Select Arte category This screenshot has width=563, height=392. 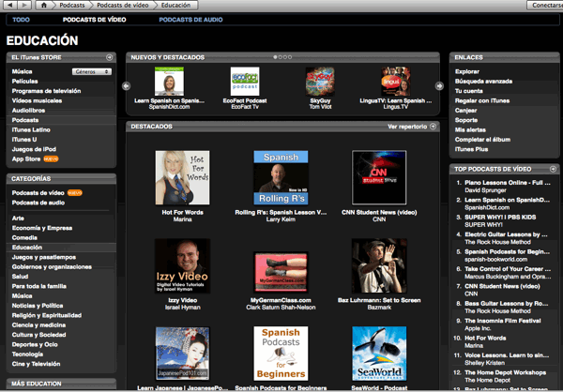pyautogui.click(x=18, y=218)
